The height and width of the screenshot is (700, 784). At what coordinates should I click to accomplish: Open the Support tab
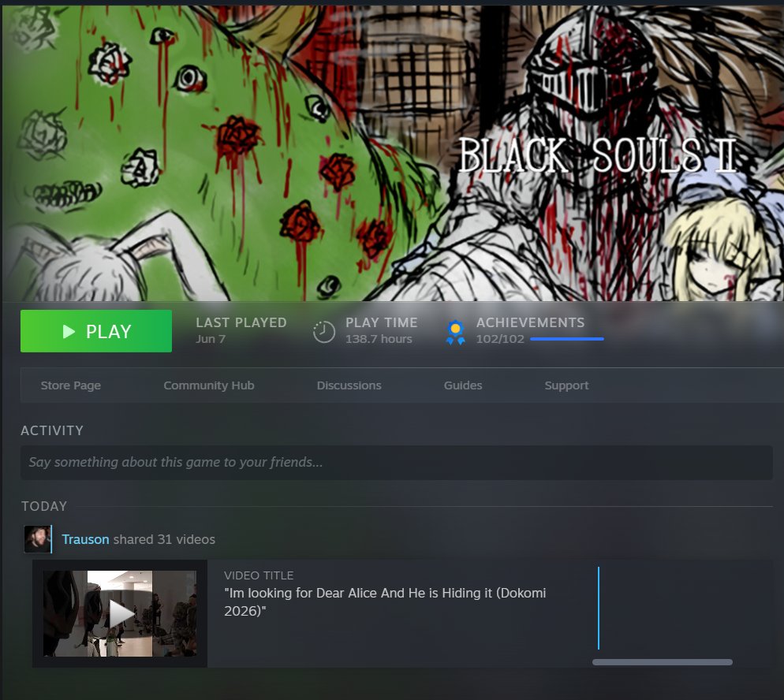566,385
